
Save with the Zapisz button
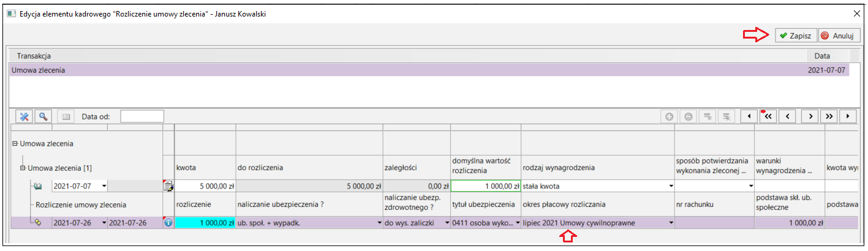tap(795, 36)
